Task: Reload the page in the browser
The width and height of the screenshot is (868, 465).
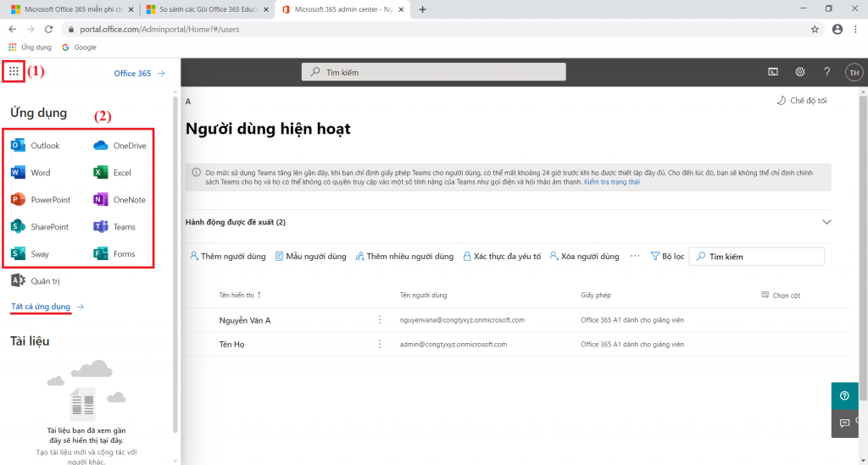Action: (x=48, y=30)
